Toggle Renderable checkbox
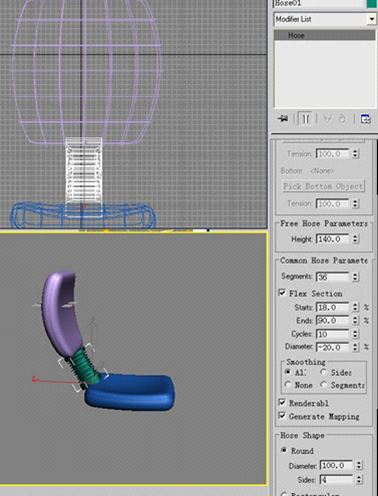378x496 pixels. tap(282, 403)
